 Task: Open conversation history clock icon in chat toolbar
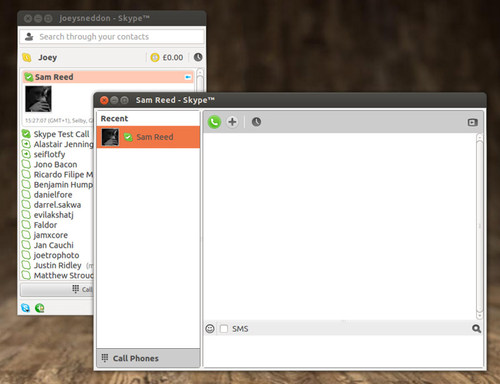click(x=256, y=122)
